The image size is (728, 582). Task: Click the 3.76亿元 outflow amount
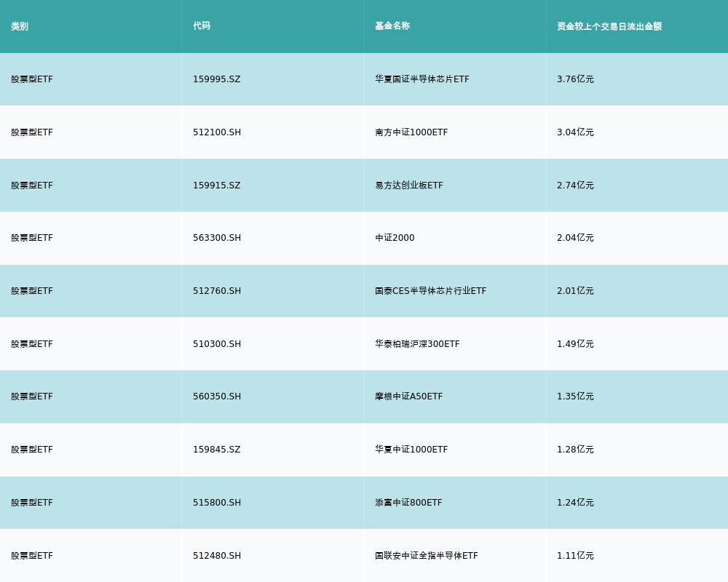575,79
